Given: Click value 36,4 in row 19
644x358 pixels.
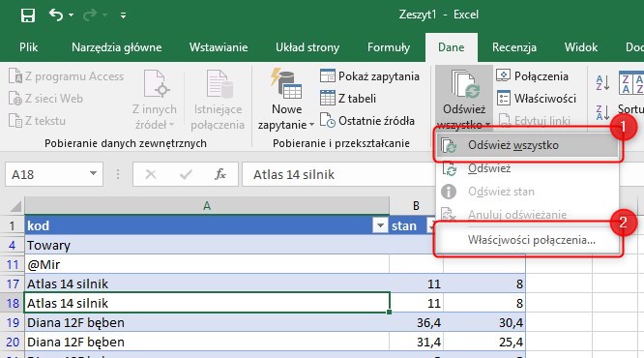Looking at the screenshot, I should pos(417,322).
